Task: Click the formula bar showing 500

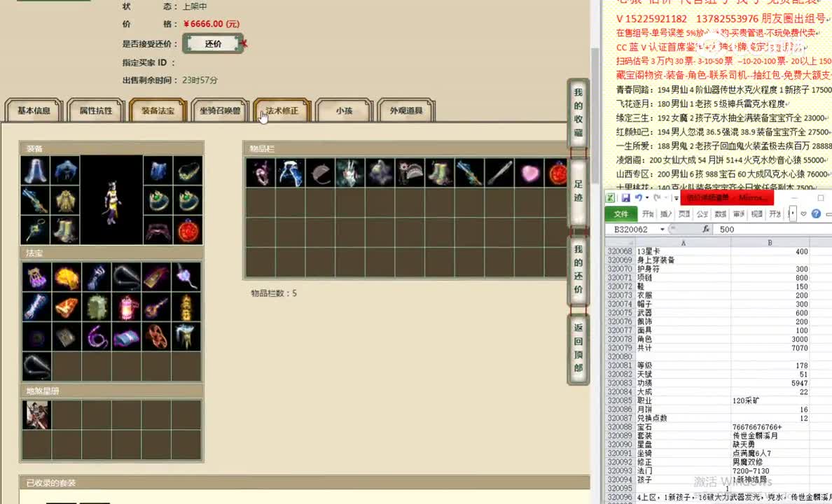Action: point(726,228)
